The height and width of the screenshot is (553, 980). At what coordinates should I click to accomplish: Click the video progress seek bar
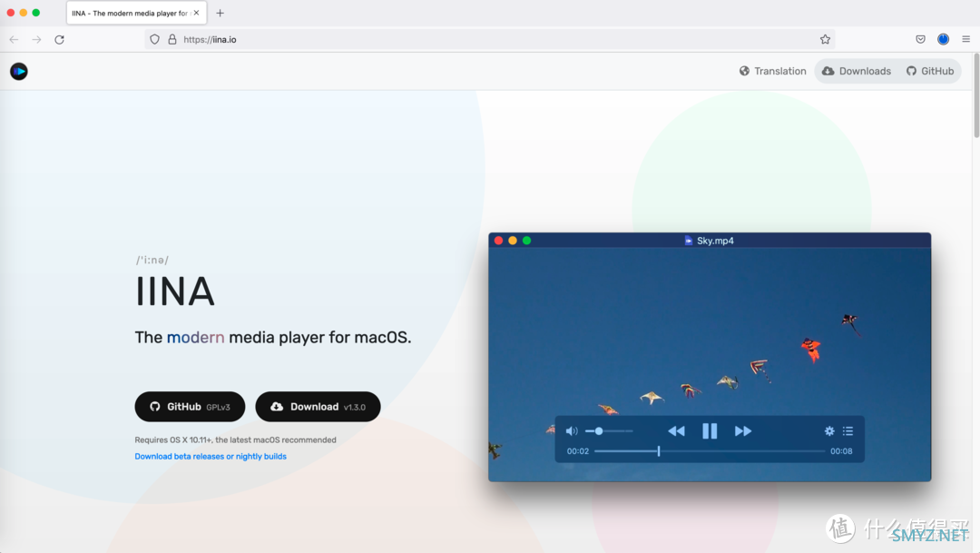(710, 451)
